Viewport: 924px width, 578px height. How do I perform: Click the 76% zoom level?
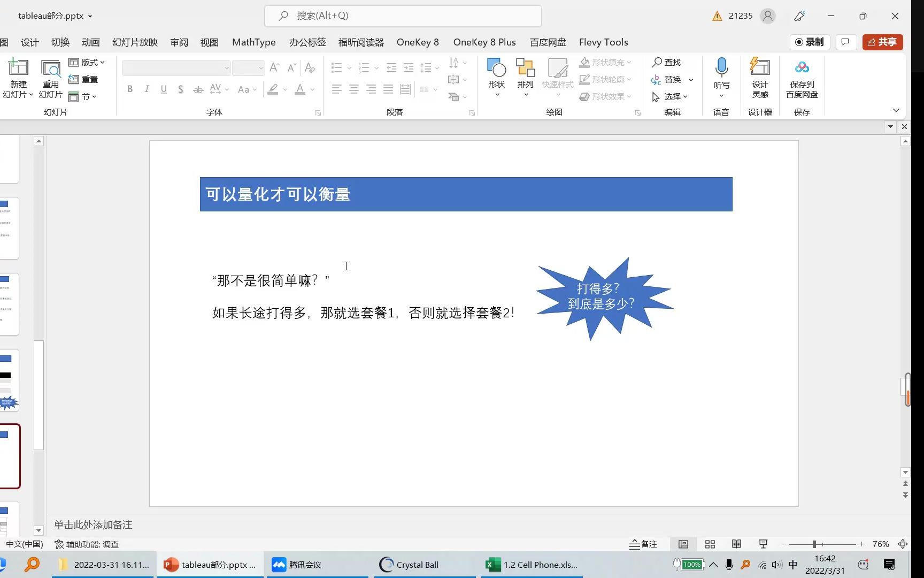coord(880,544)
